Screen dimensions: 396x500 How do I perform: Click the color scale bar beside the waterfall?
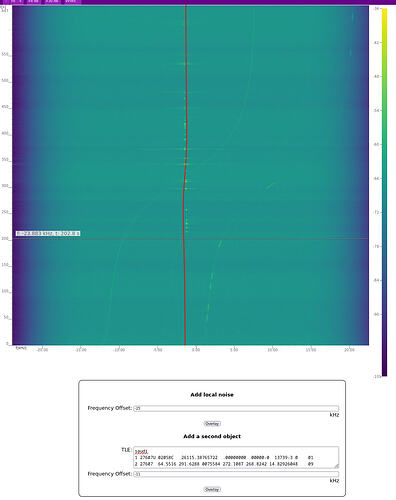pos(384,192)
